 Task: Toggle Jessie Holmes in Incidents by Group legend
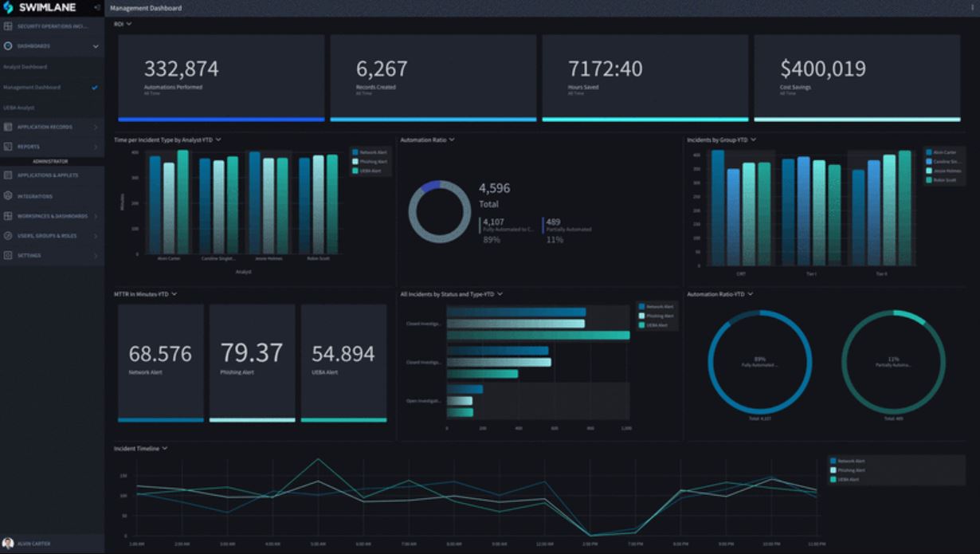pyautogui.click(x=943, y=171)
